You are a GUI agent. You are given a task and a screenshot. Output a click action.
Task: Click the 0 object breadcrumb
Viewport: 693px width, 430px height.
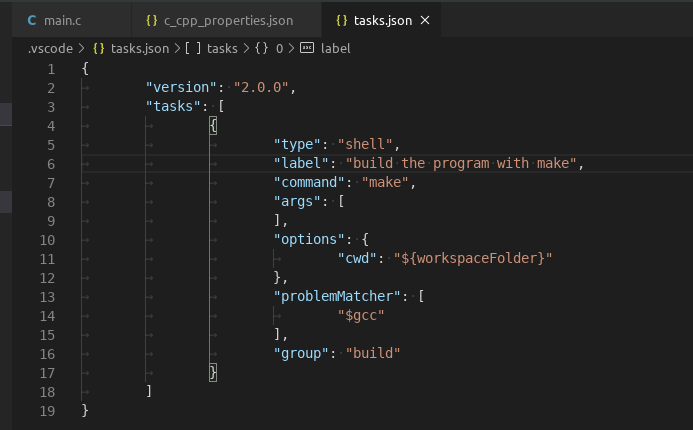click(279, 49)
